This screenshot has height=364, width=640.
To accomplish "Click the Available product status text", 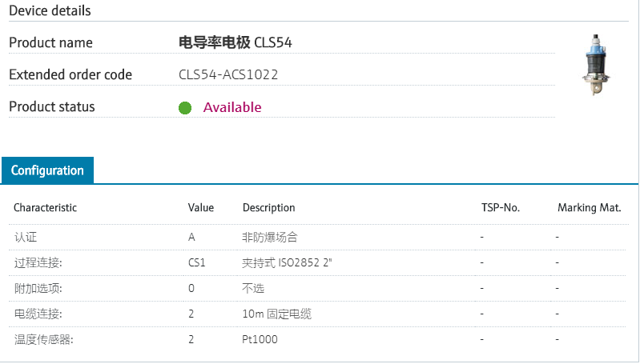I will [x=232, y=107].
